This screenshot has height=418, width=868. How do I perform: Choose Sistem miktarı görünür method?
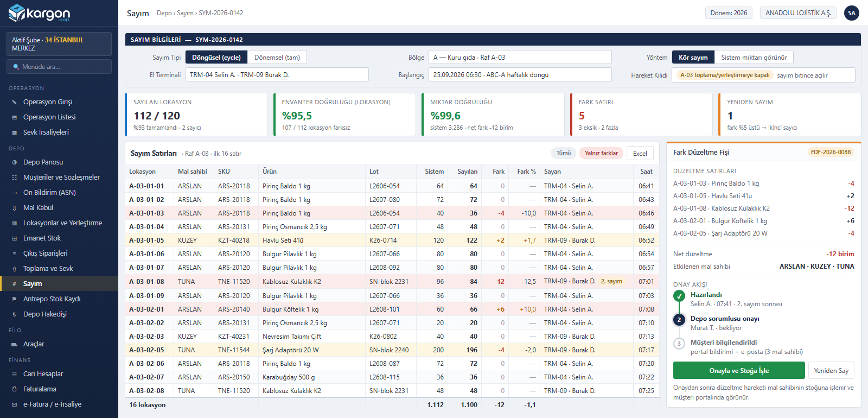tap(754, 58)
